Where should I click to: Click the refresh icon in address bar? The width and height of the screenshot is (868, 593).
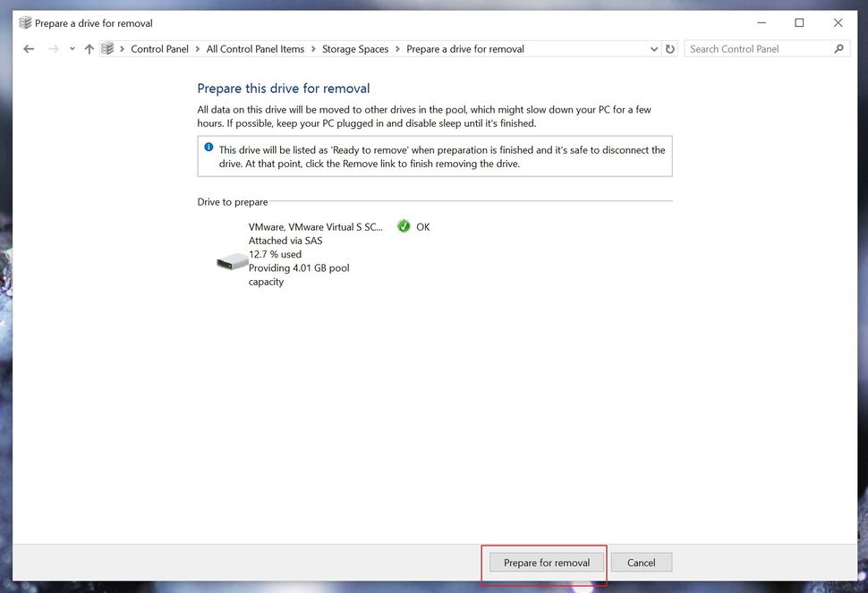[670, 49]
